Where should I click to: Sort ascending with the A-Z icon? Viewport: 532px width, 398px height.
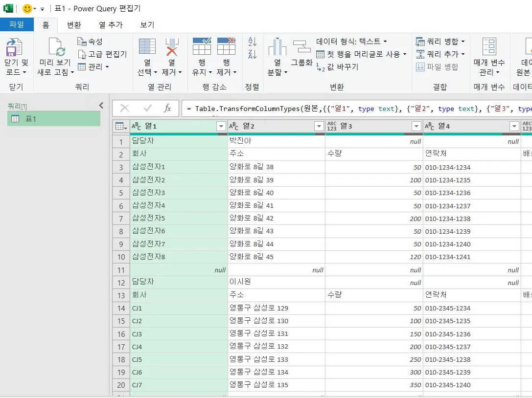(x=253, y=42)
